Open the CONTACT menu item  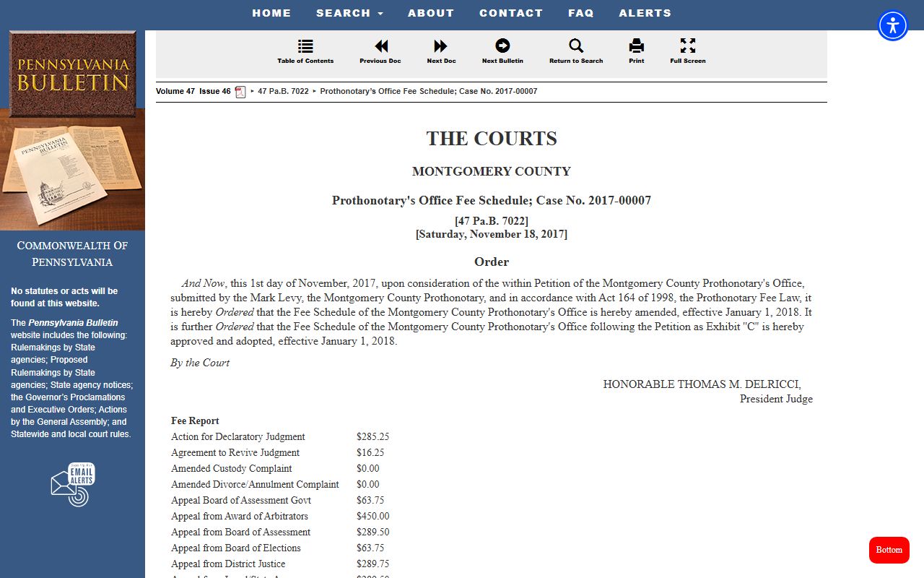tap(511, 13)
